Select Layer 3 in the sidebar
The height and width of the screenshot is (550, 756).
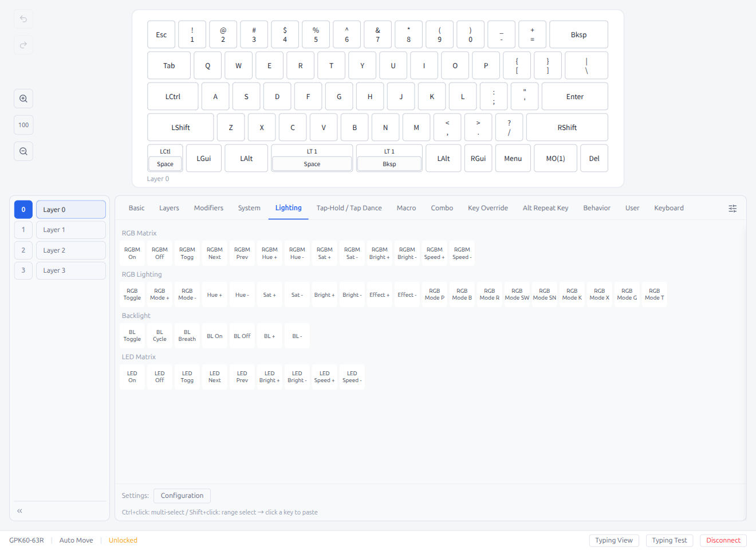click(70, 270)
